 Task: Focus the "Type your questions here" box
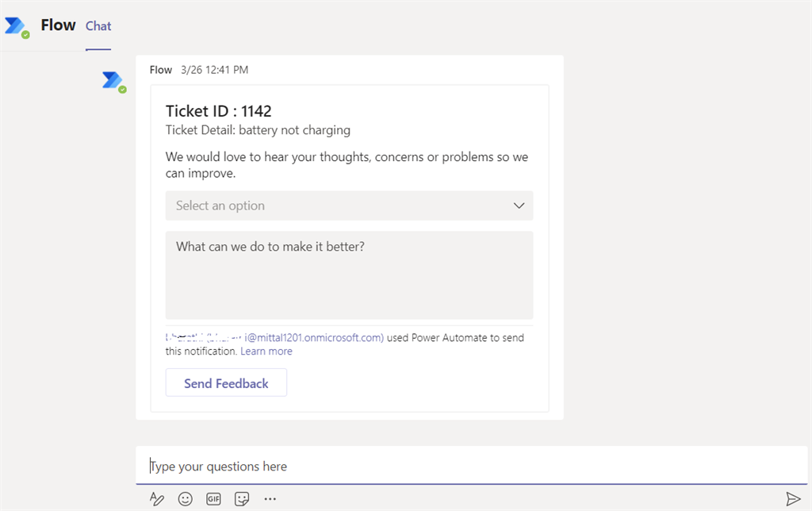468,466
